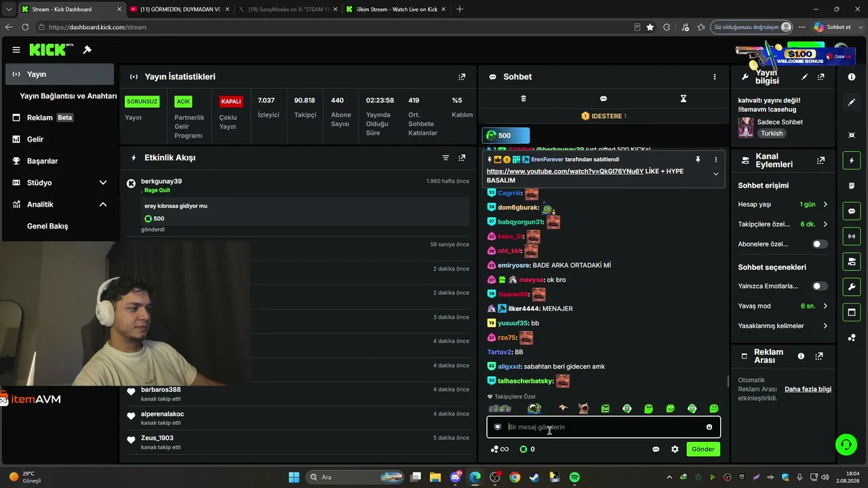The image size is (868, 488).
Task: Open the Etkinlik Akışı filter icon
Action: coord(446,158)
